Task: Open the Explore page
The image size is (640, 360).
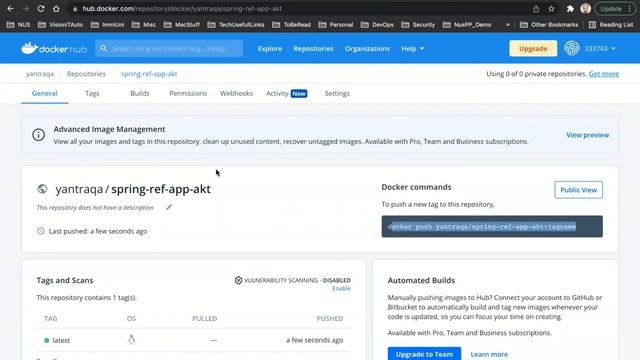Action: (x=270, y=49)
